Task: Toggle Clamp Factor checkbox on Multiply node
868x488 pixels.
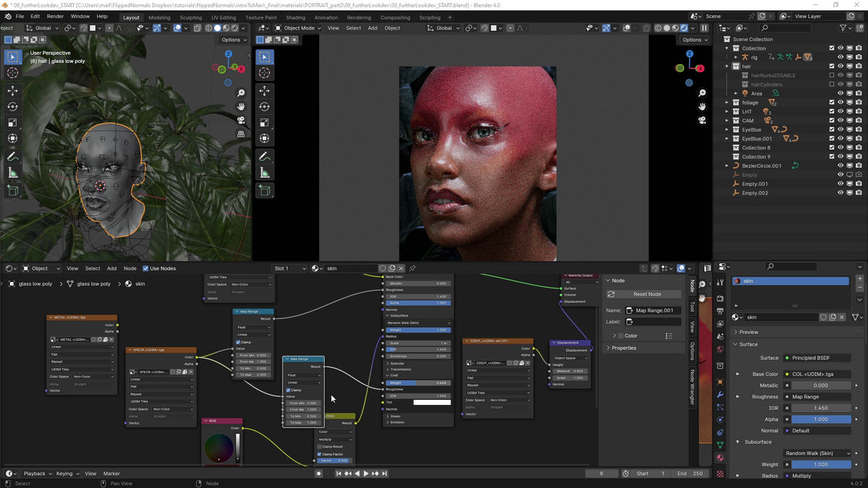Action: click(320, 454)
